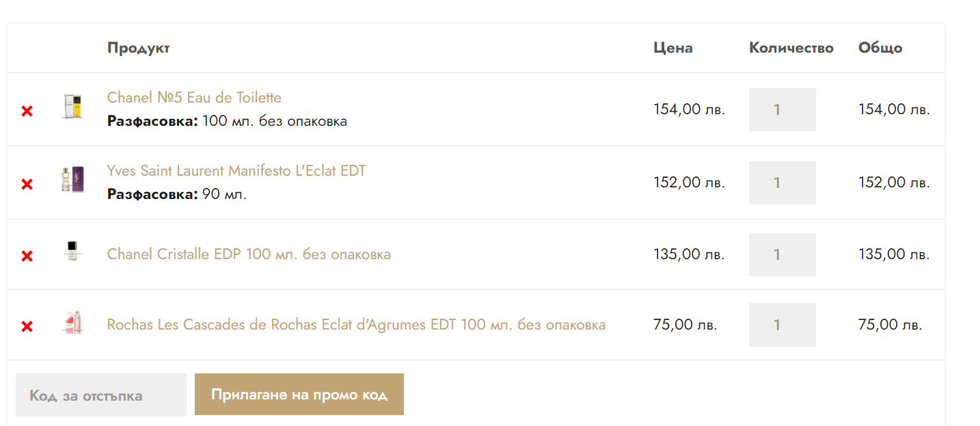
Task: Remove Yves Saint Laurent Manifesto from cart
Action: click(27, 184)
